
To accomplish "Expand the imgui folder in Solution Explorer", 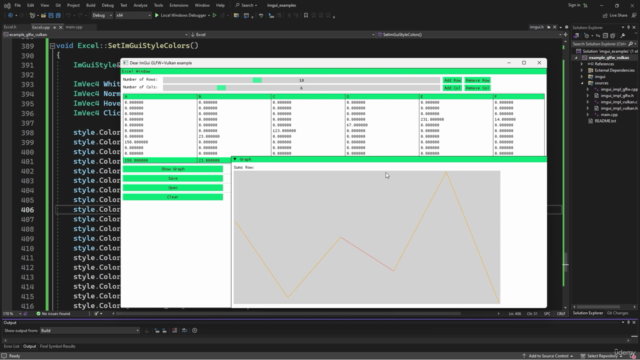I will click(x=582, y=77).
